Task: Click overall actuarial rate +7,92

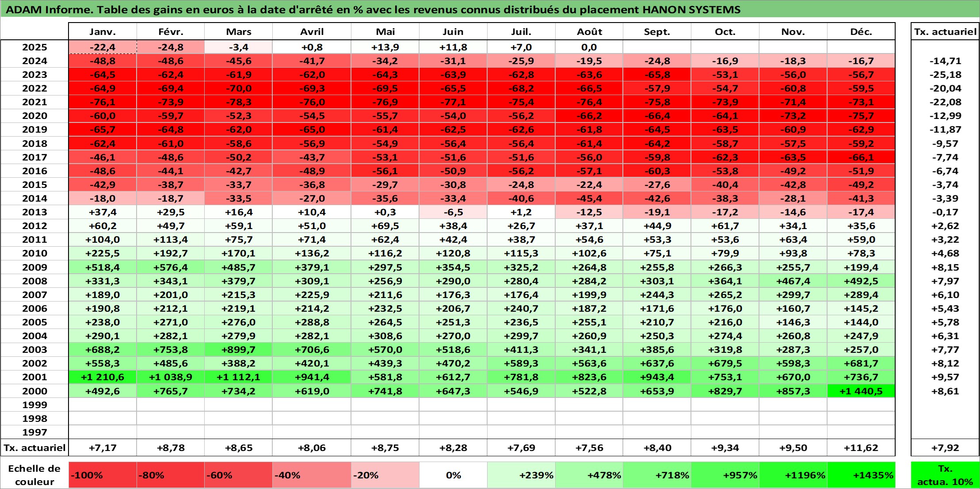Action: (945, 448)
